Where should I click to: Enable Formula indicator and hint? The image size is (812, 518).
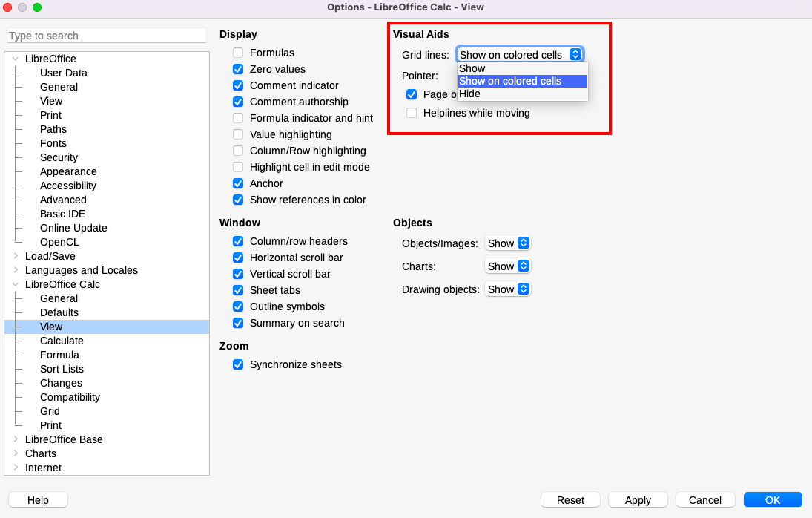click(238, 118)
